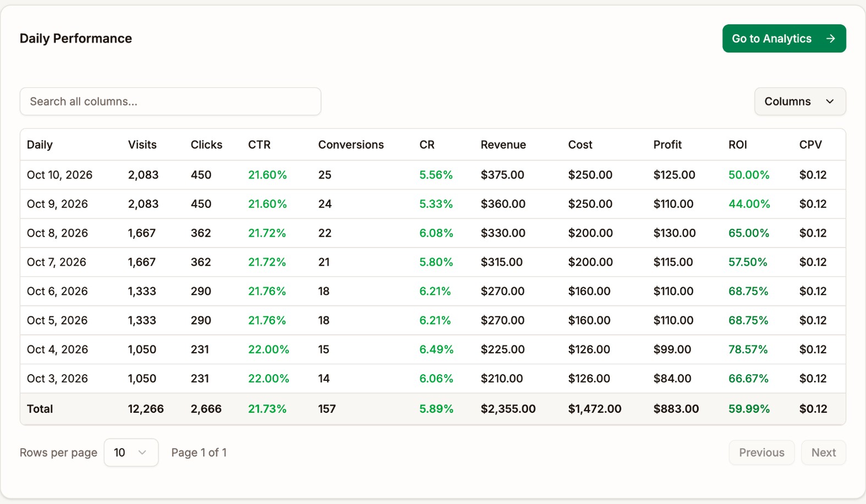Click the Next page button
This screenshot has height=504, width=866.
824,452
